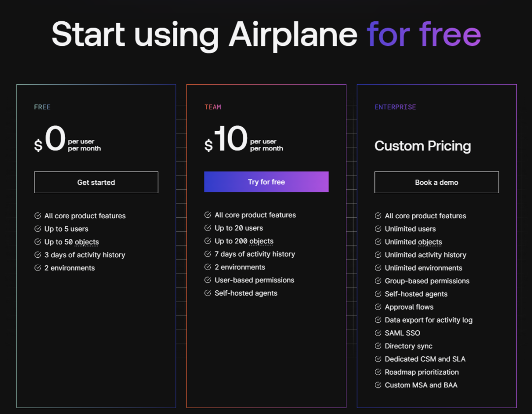
Task: Click check icon beside Approval flows
Action: 378,307
